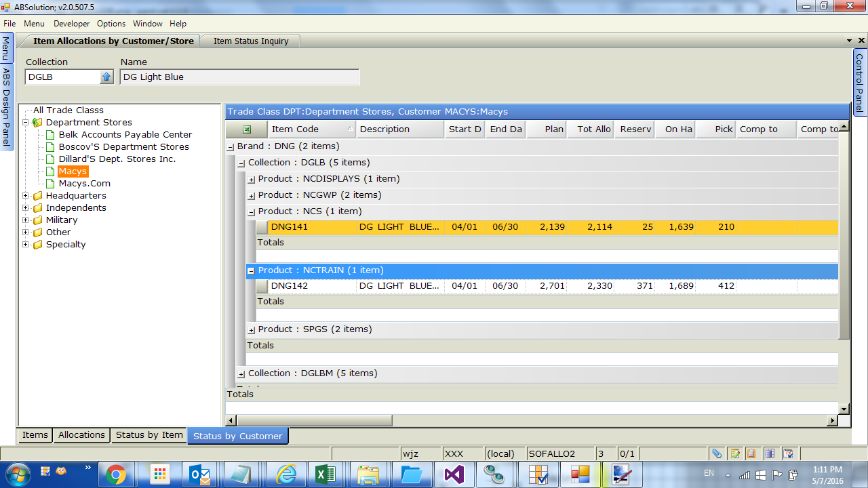
Task: Open the calendar tasks icon in status bar
Action: (788, 453)
